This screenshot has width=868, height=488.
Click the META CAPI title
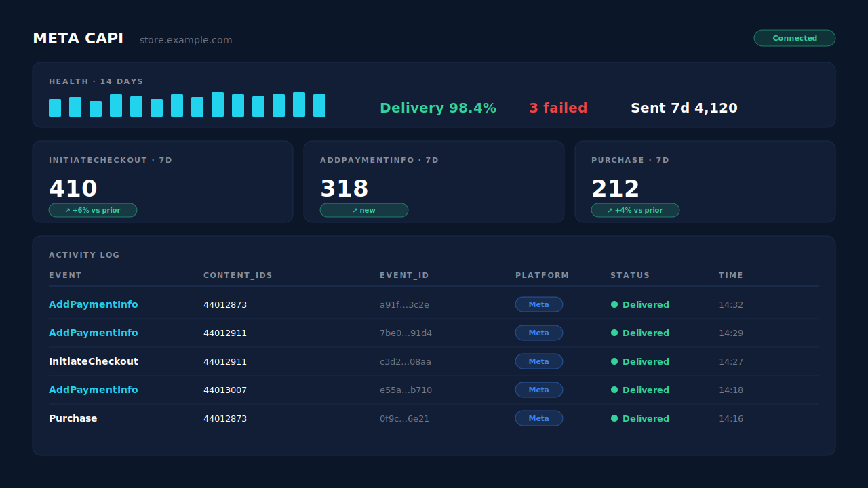(x=78, y=39)
